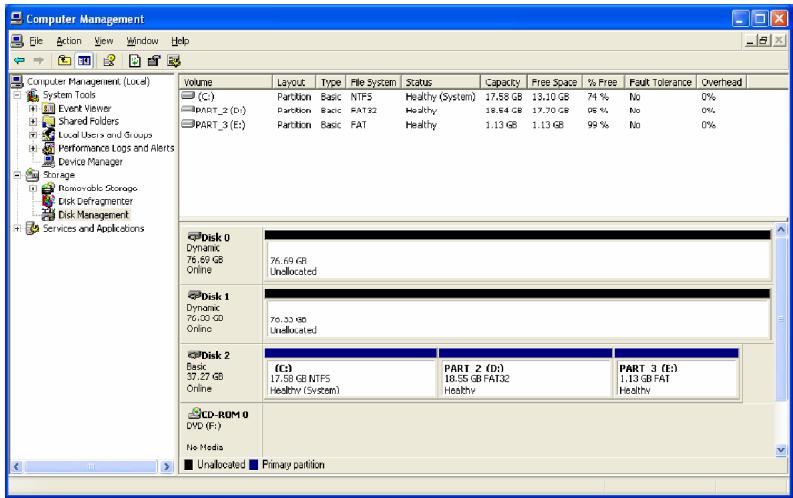The height and width of the screenshot is (498, 793).
Task: Click 13.10 GB free space cell for C:
Action: pos(550,96)
